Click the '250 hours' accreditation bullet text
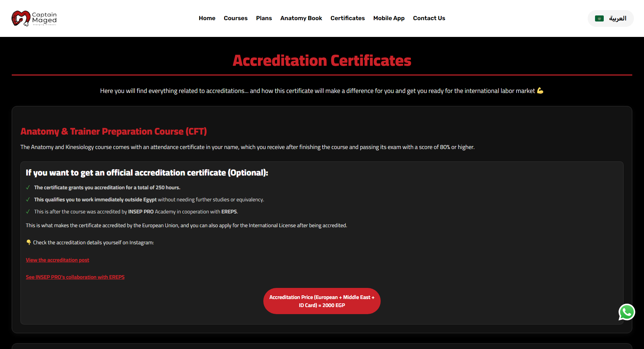644x349 pixels. tap(107, 188)
